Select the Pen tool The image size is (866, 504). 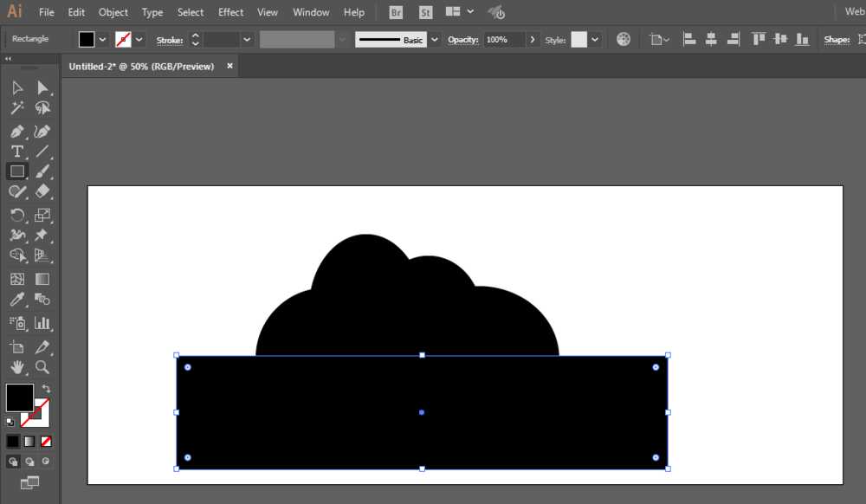coord(16,132)
